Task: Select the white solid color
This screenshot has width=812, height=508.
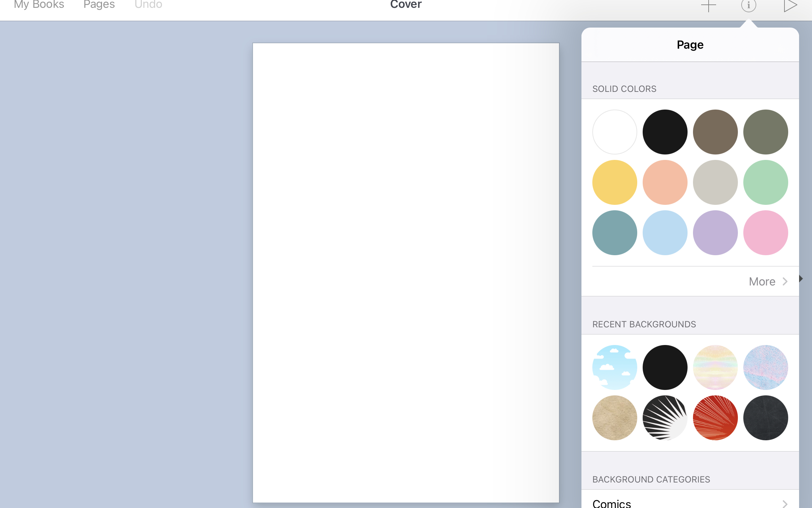Action: click(x=614, y=132)
